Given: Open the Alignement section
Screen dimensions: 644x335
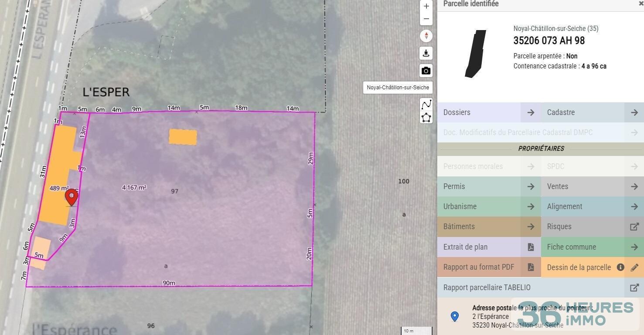Looking at the screenshot, I should 592,206.
